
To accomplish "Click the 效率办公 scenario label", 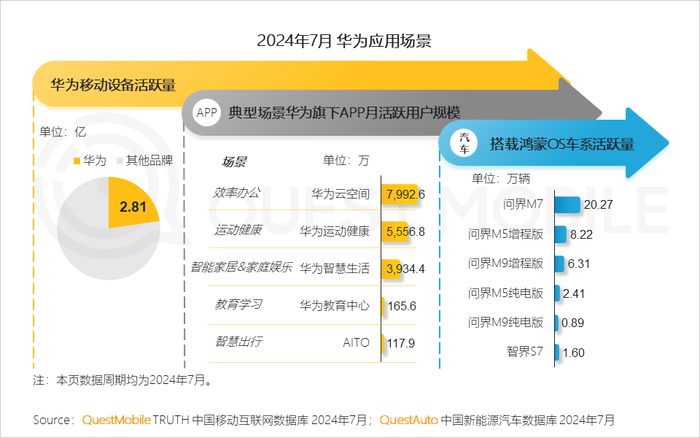I will [x=236, y=193].
